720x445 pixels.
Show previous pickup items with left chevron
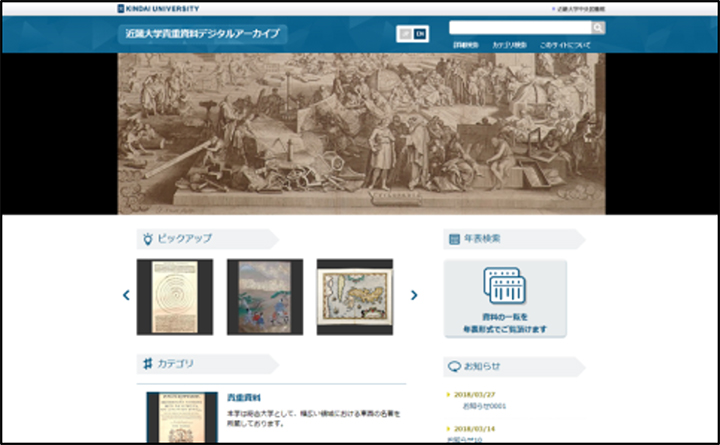coord(126,295)
